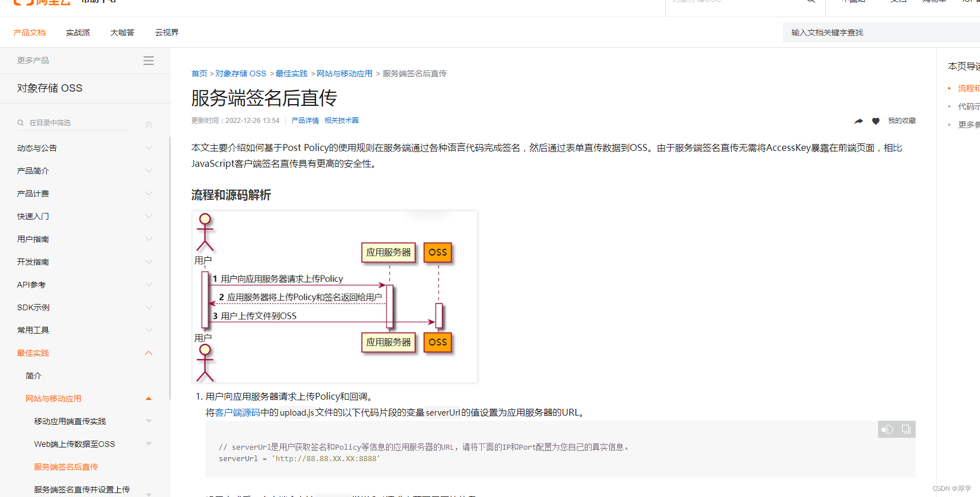The height and width of the screenshot is (497, 980).
Task: Click 我的收藏 link
Action: coord(902,121)
